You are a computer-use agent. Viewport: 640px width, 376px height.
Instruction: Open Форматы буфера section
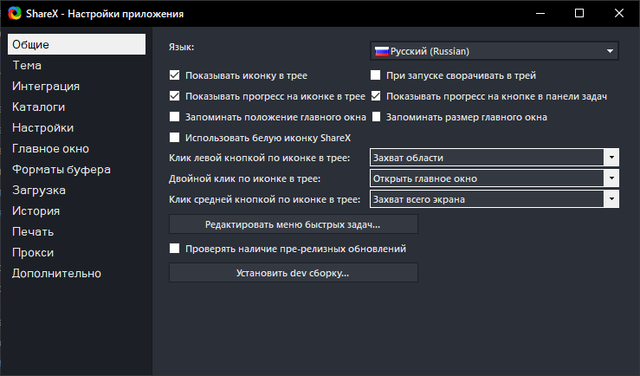61,169
